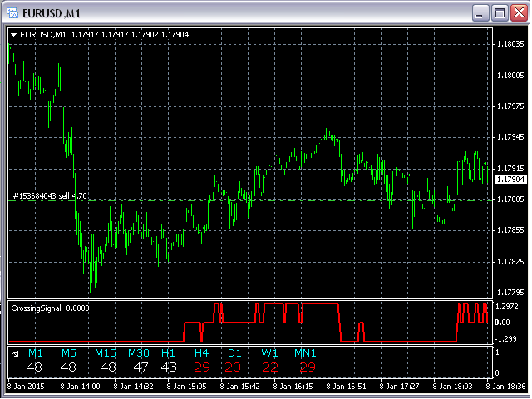Click the D1 rsi timeframe label
Image resolution: width=532 pixels, height=399 pixels.
233,353
